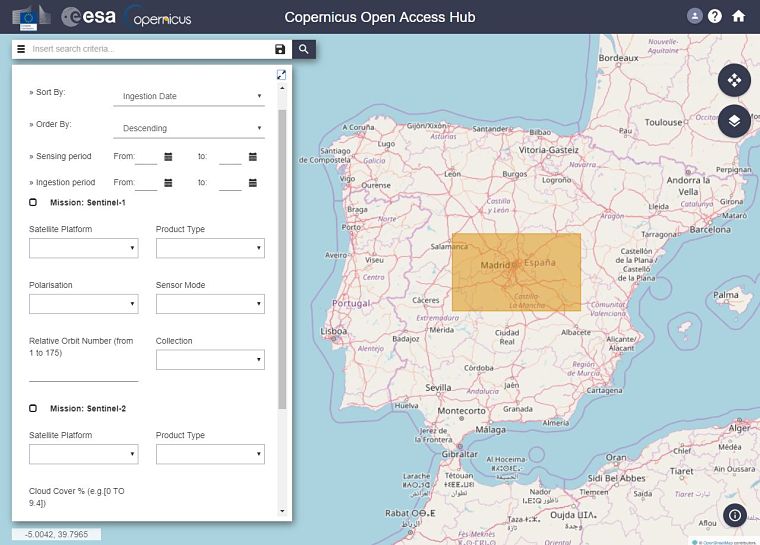Click the panel scroll down arrow
This screenshot has height=545, width=760.
pos(282,511)
